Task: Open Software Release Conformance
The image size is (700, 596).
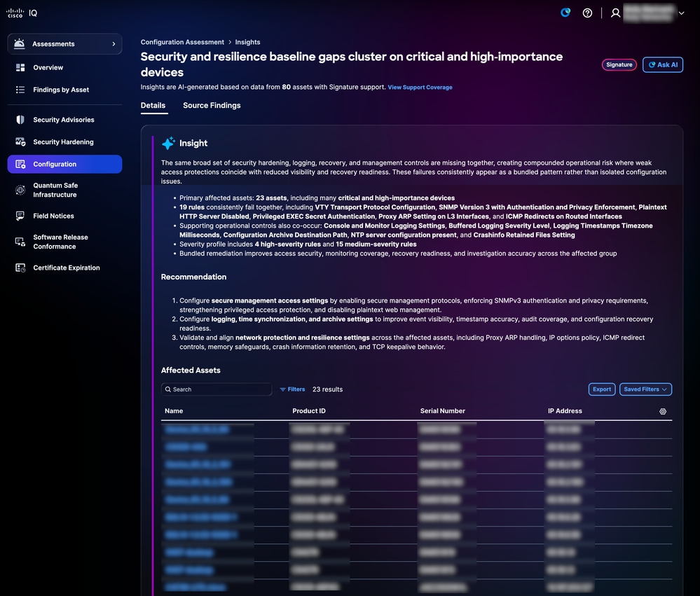Action: click(x=60, y=242)
